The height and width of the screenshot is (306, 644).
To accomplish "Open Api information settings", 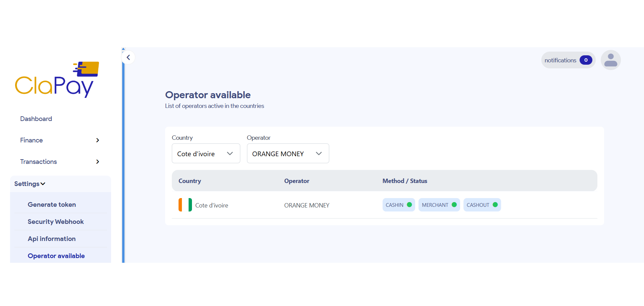I will (51, 239).
